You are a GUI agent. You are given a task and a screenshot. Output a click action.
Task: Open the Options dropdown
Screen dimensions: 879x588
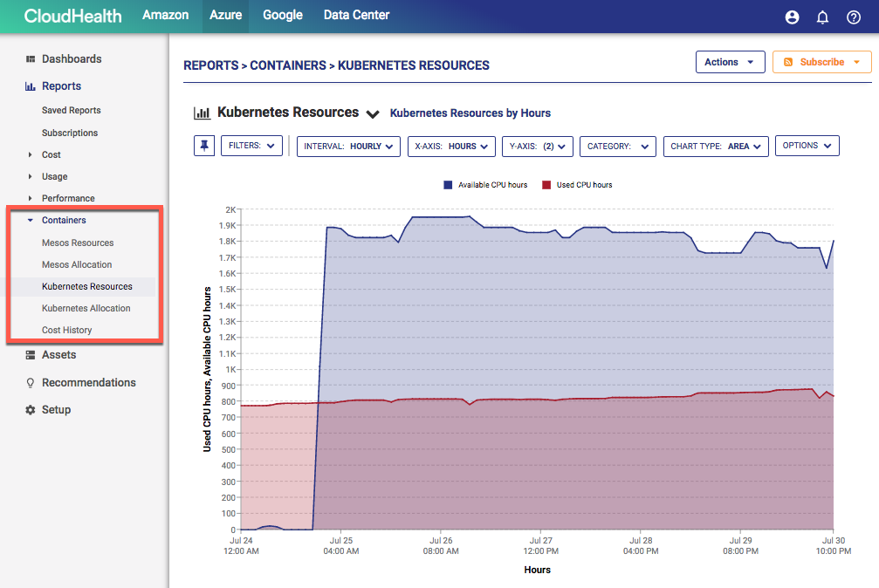[x=807, y=146]
